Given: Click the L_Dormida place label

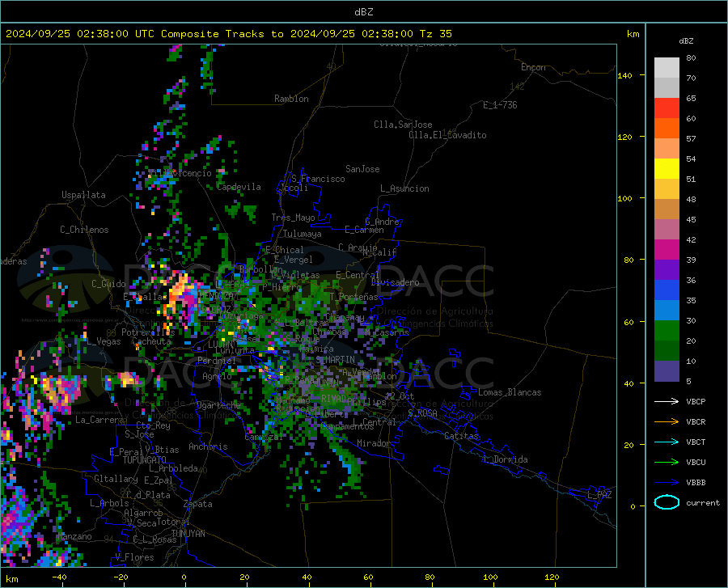Looking at the screenshot, I should (x=506, y=459).
